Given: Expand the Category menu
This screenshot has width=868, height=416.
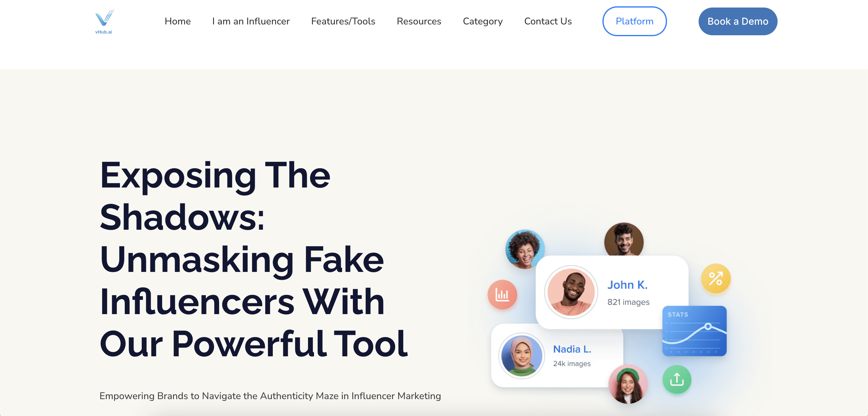Looking at the screenshot, I should click(483, 21).
